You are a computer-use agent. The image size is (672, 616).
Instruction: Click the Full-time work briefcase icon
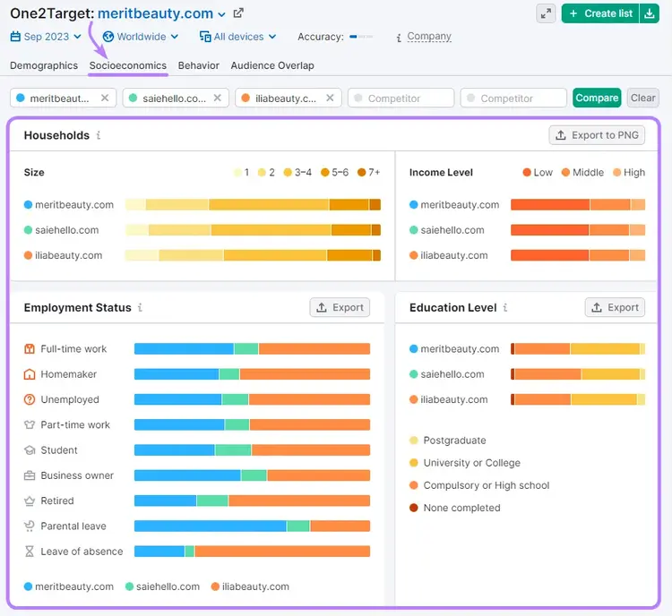(x=30, y=348)
